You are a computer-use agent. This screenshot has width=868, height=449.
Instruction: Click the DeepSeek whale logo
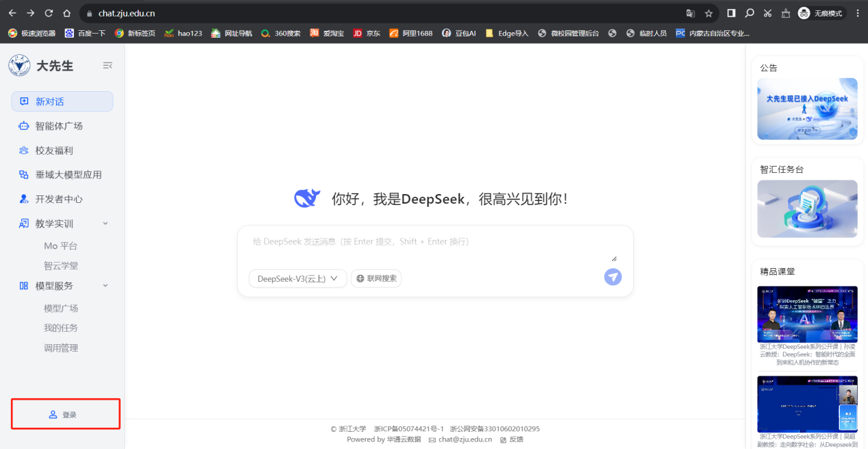tap(308, 199)
